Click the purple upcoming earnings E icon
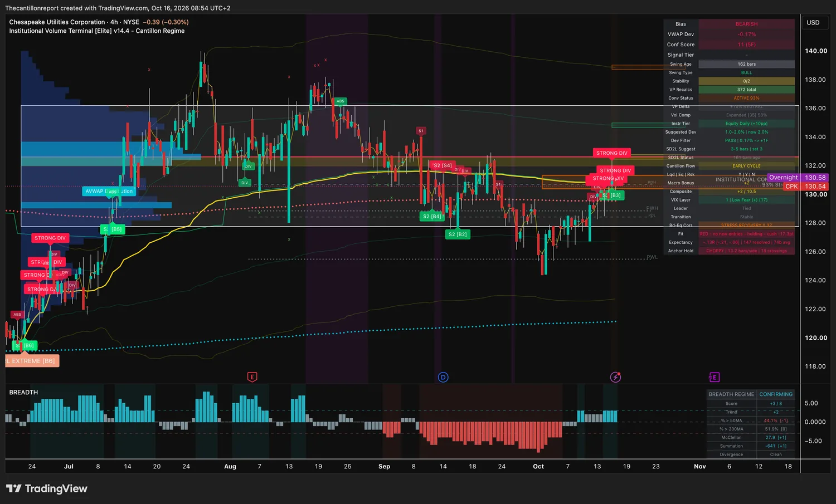Screen dimensions: 836x504 pos(714,377)
